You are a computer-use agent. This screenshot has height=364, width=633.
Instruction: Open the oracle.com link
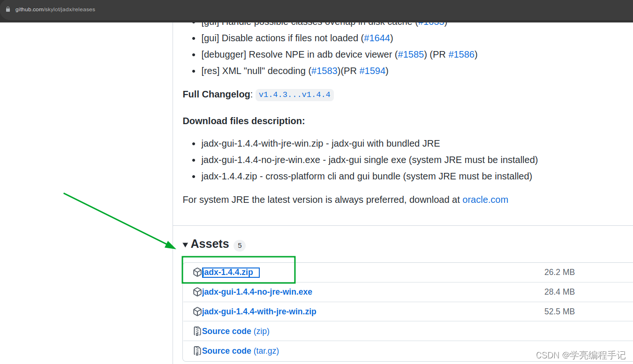point(485,200)
